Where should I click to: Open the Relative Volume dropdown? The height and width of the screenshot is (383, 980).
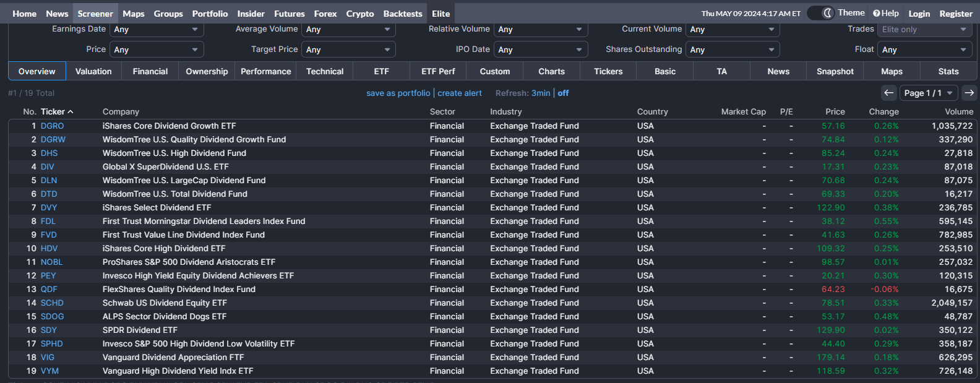pyautogui.click(x=541, y=29)
